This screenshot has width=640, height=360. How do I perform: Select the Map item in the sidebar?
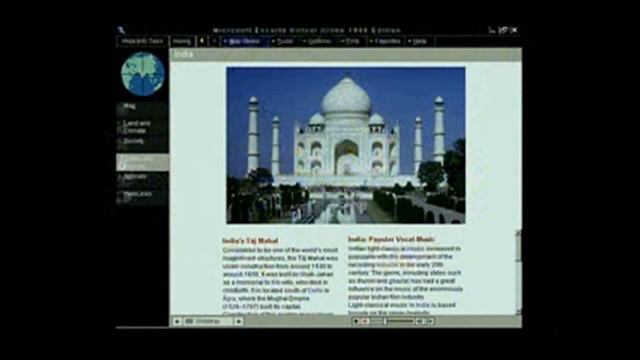(142, 108)
